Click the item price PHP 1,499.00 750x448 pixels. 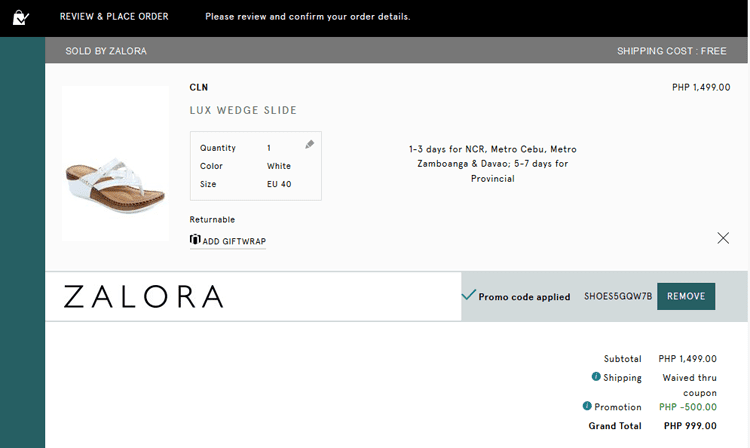click(x=701, y=87)
